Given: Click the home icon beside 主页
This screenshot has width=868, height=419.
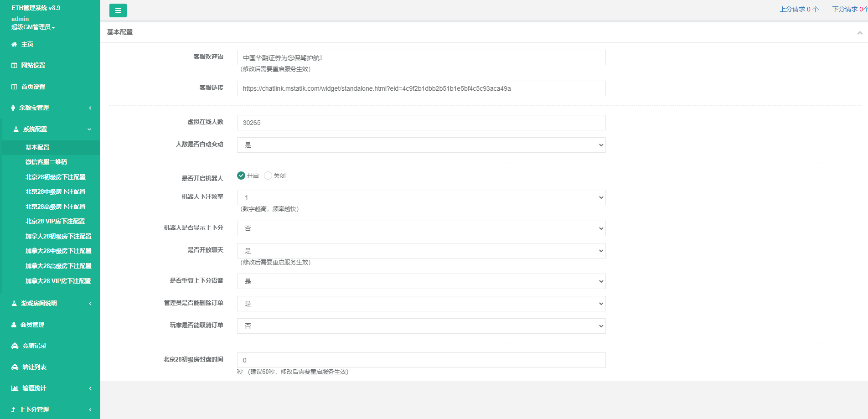Looking at the screenshot, I should tap(14, 45).
